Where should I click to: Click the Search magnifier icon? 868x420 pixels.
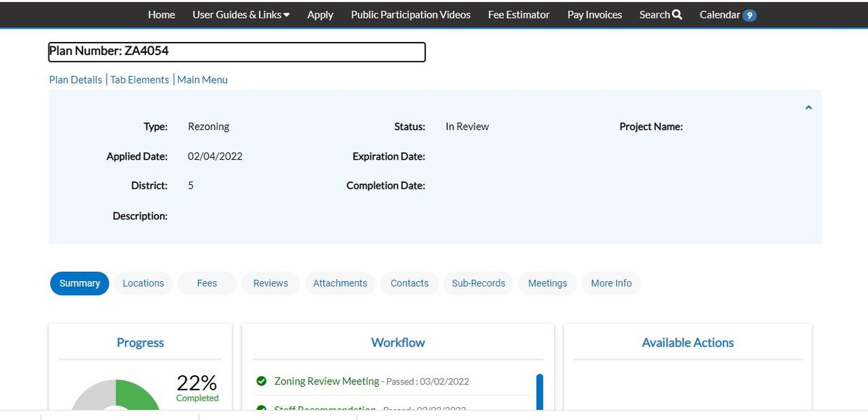(677, 14)
